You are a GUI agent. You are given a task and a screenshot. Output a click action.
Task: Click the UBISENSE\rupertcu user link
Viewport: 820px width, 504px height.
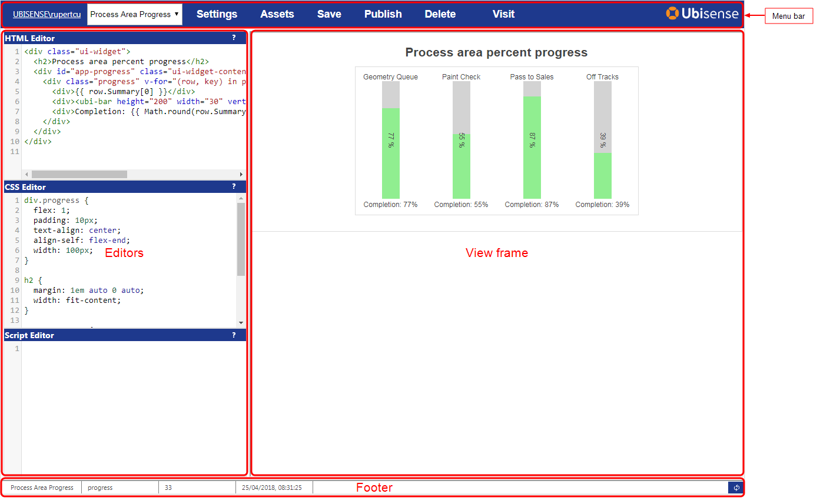click(x=47, y=14)
